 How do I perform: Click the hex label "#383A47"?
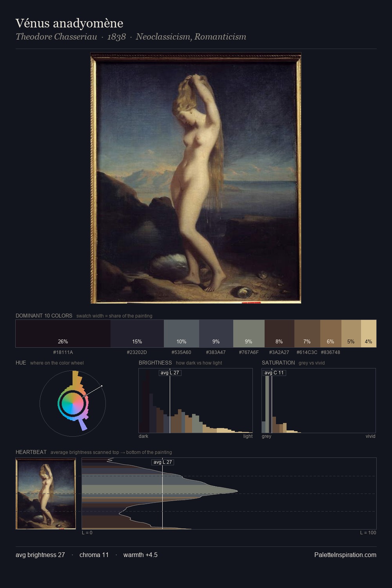[x=216, y=352]
